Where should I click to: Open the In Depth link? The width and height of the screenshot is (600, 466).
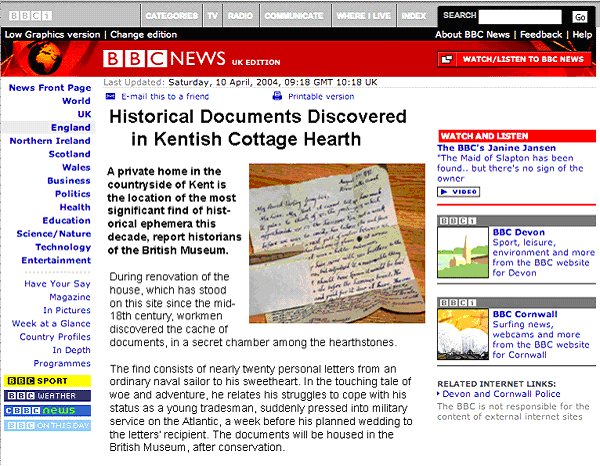[72, 350]
